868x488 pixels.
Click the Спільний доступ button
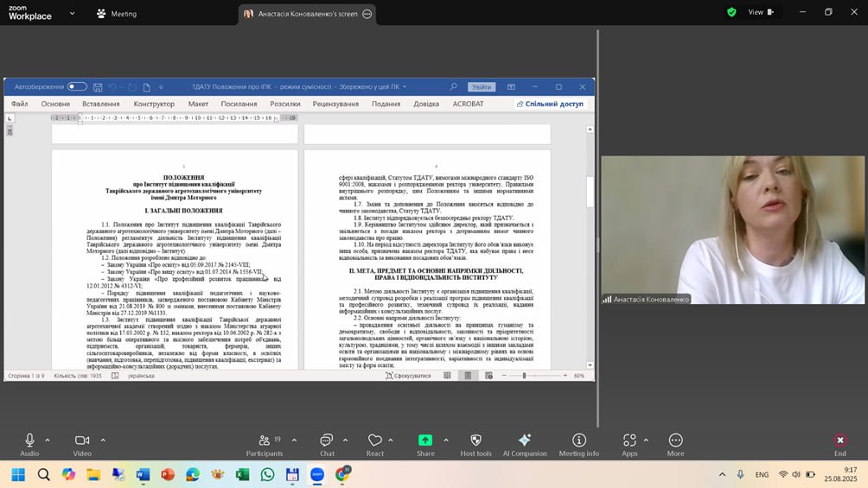(x=550, y=104)
